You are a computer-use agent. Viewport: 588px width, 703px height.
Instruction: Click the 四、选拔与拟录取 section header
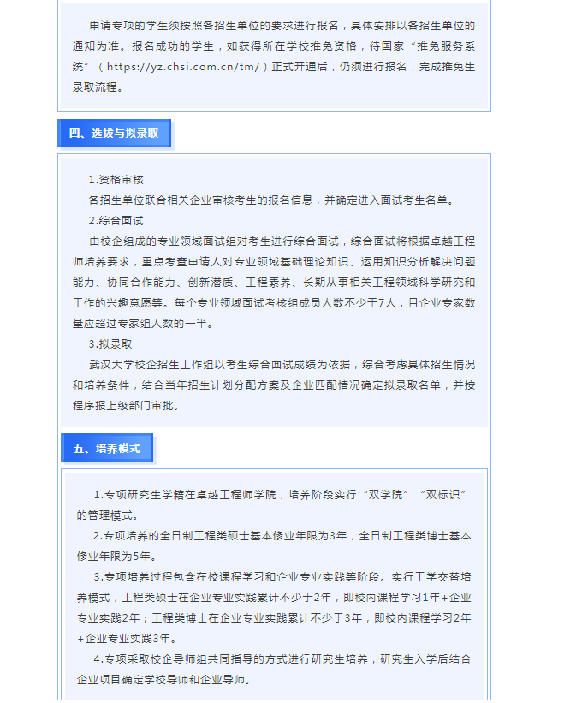[x=115, y=134]
